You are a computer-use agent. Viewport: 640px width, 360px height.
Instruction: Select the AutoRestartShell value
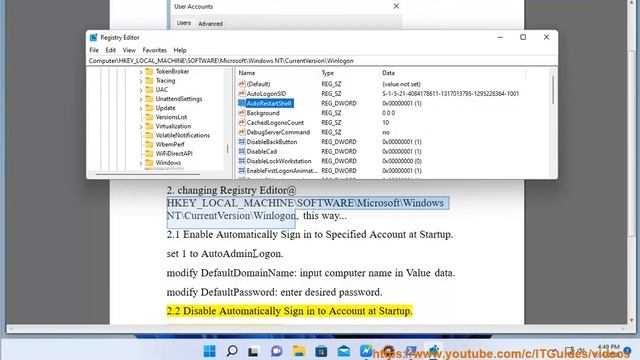pyautogui.click(x=269, y=103)
